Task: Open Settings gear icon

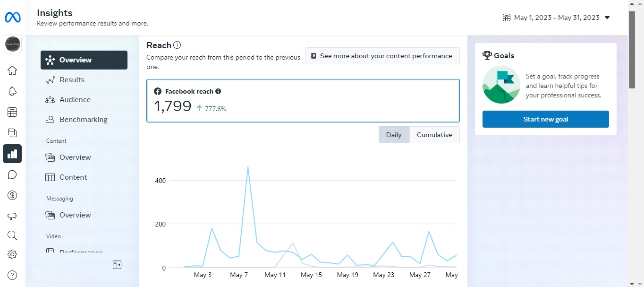Action: pos(12,254)
